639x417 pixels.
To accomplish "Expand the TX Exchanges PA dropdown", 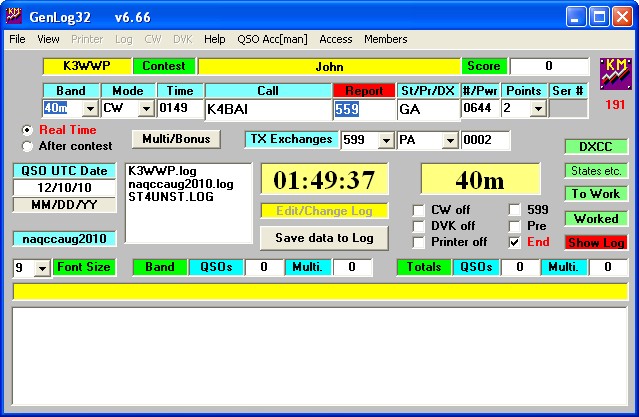I will coord(449,141).
